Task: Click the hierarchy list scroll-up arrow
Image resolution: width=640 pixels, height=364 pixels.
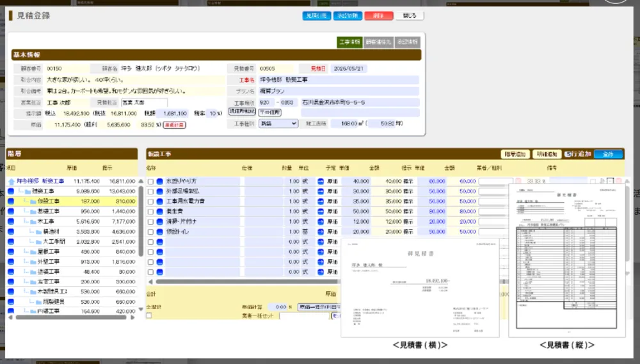Action: [x=141, y=181]
